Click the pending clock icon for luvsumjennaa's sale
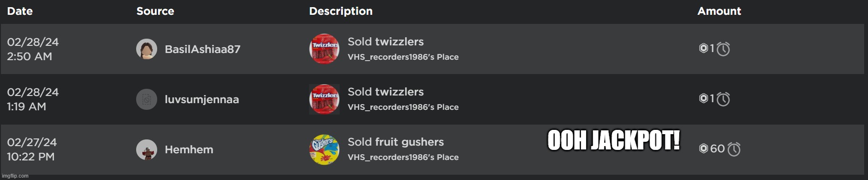Image resolution: width=868 pixels, height=180 pixels. (x=723, y=99)
